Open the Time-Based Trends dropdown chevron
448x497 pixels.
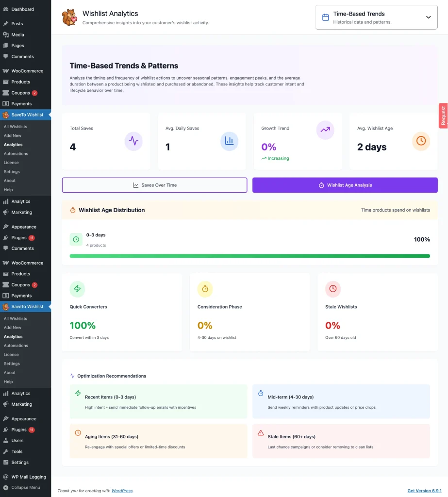pos(428,17)
